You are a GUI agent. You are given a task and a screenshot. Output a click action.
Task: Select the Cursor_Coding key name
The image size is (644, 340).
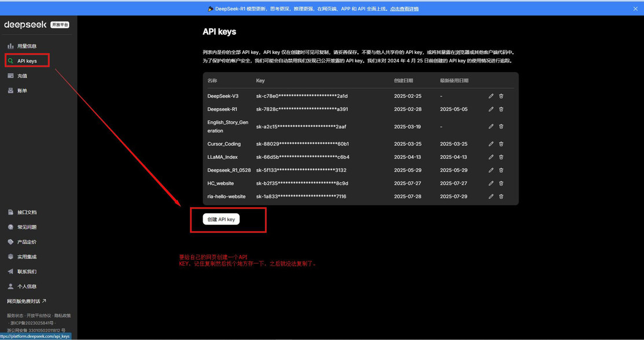(225, 144)
